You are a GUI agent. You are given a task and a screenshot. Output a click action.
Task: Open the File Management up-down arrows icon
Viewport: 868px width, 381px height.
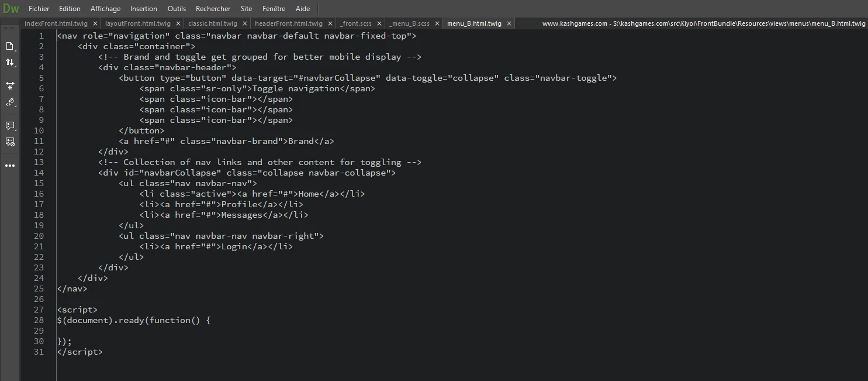pos(10,62)
